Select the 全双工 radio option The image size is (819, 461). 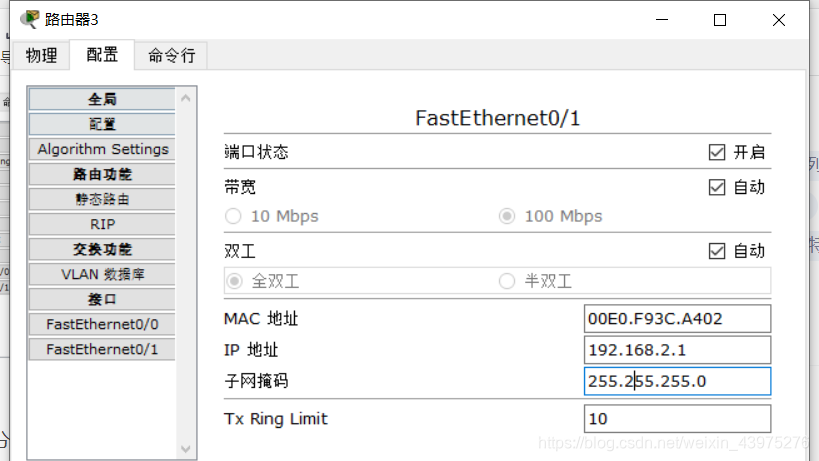tap(235, 281)
